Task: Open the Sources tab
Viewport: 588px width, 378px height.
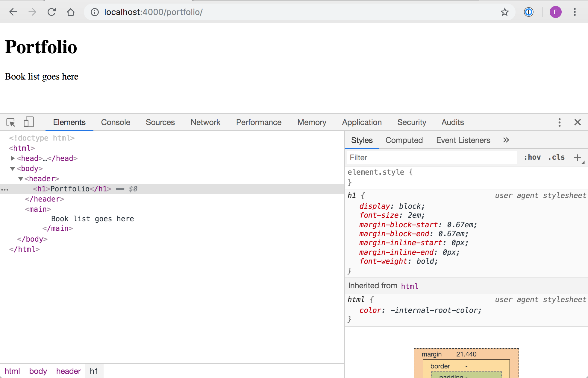Action: coord(160,122)
